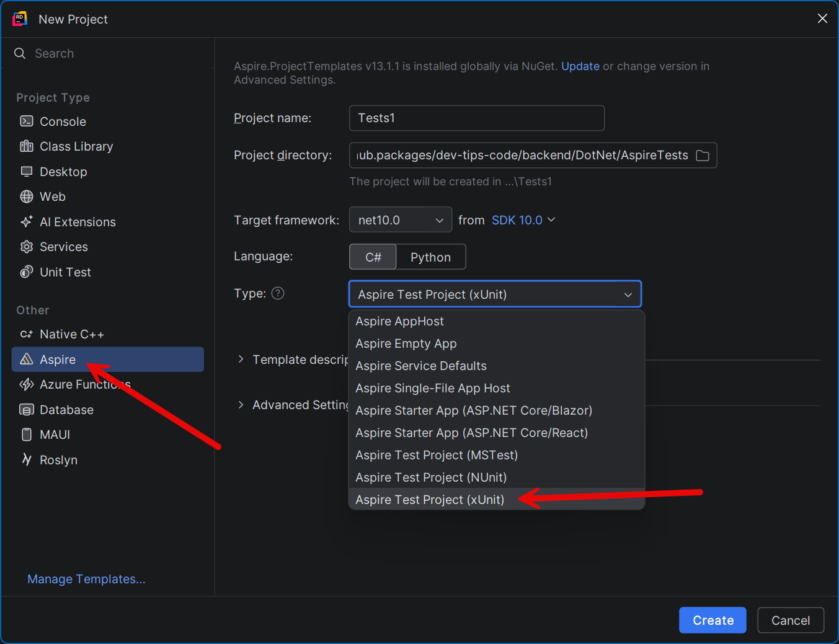Choose Aspire Service Defaults option
This screenshot has height=644, width=839.
pos(497,366)
